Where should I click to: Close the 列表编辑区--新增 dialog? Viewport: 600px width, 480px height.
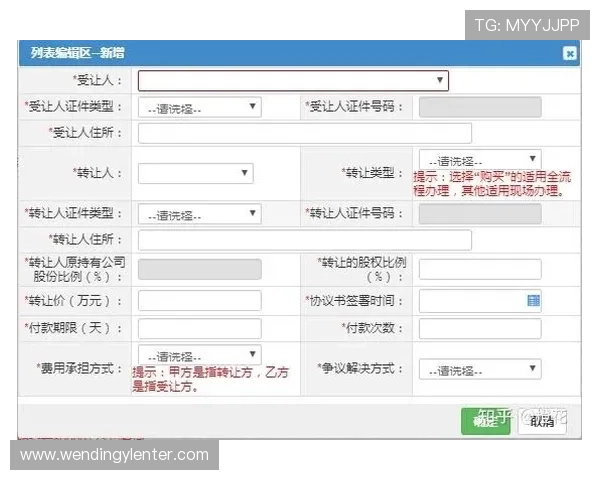[569, 53]
